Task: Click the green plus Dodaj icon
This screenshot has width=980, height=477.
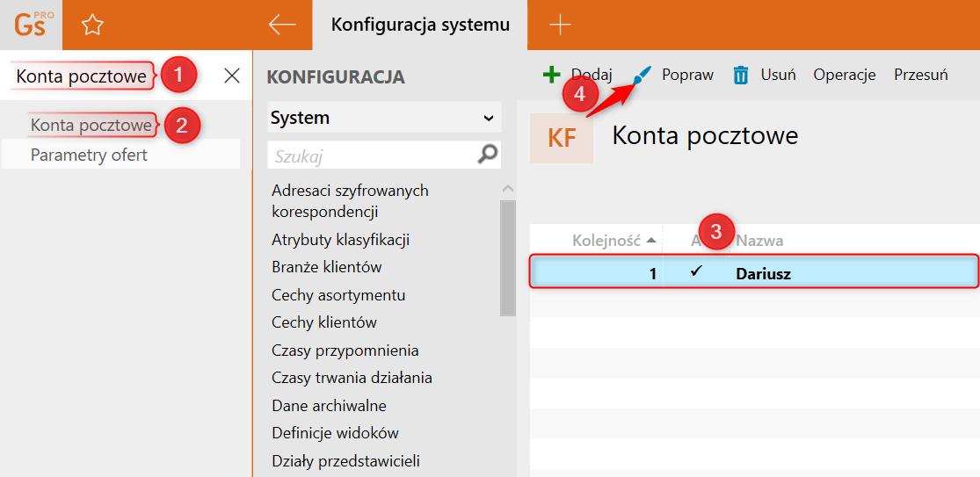Action: [551, 75]
